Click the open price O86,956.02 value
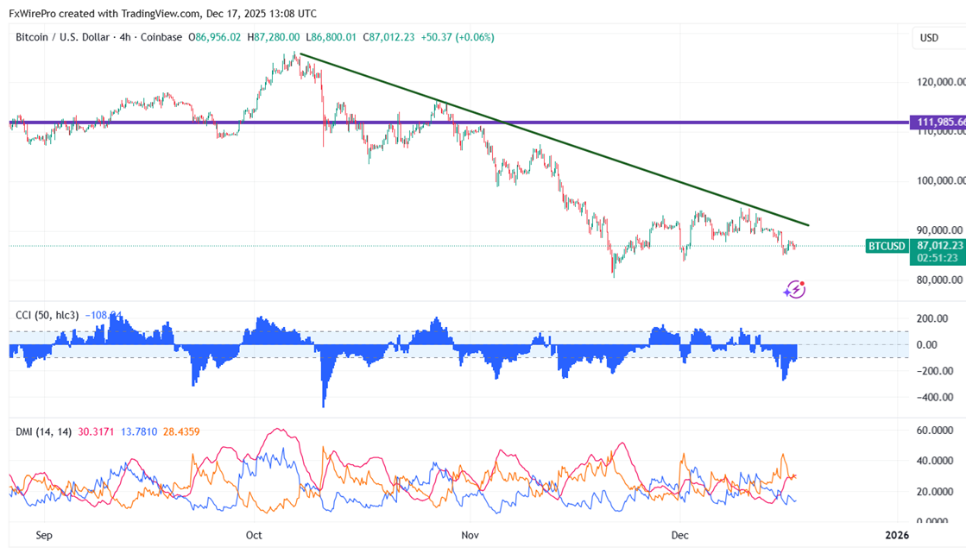 (214, 37)
